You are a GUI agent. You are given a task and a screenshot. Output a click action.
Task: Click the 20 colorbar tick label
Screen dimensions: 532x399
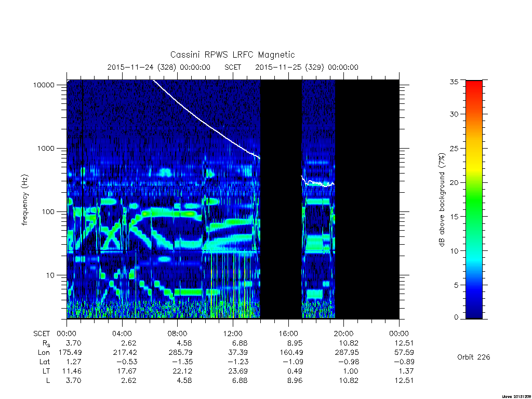454,182
